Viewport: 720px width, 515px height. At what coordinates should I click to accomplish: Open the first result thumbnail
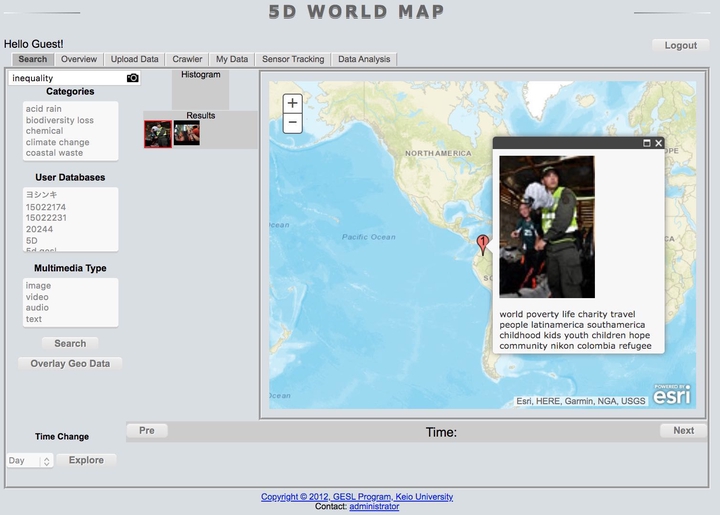[x=158, y=134]
